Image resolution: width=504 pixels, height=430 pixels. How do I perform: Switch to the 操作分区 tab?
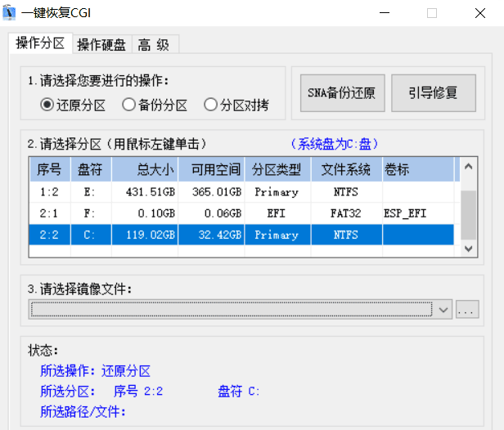(x=40, y=43)
